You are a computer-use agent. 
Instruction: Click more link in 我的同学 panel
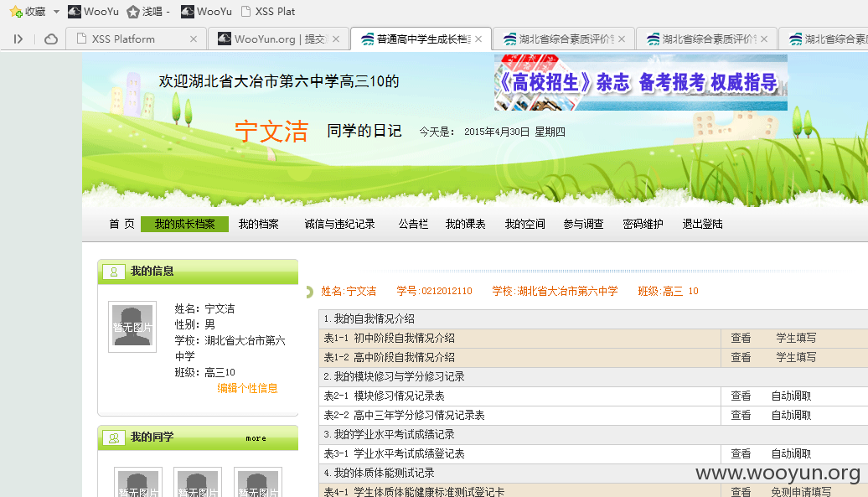(256, 437)
